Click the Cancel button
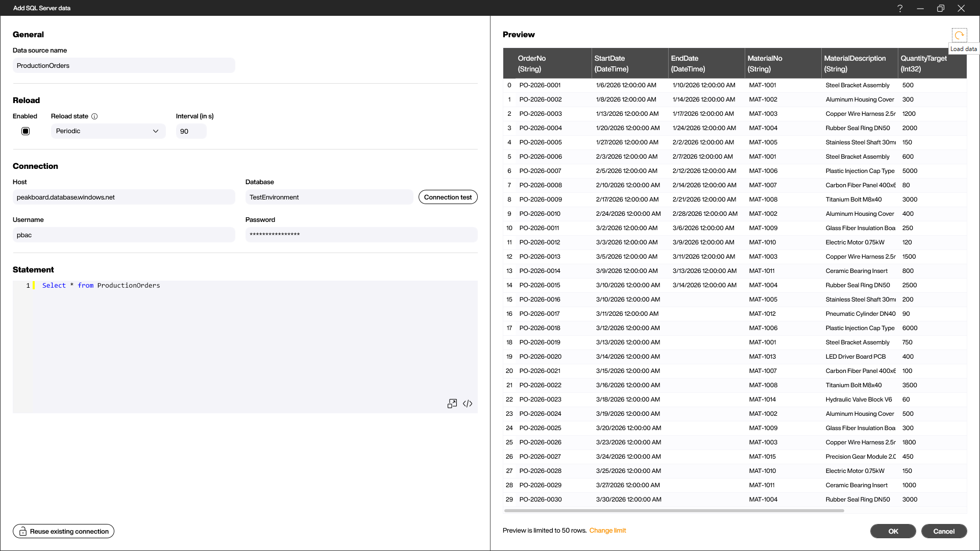 [x=944, y=531]
